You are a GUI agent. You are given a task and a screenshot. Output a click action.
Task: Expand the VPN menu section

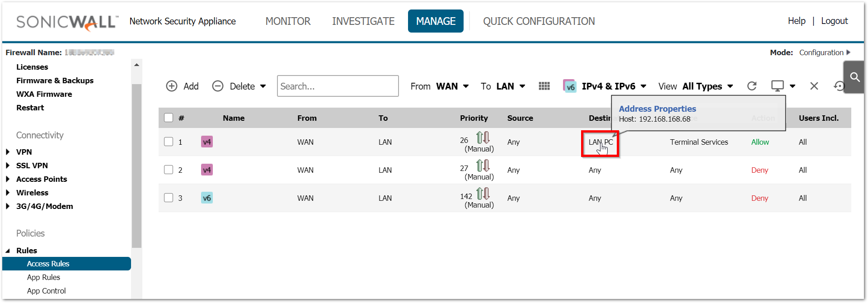pyautogui.click(x=8, y=152)
